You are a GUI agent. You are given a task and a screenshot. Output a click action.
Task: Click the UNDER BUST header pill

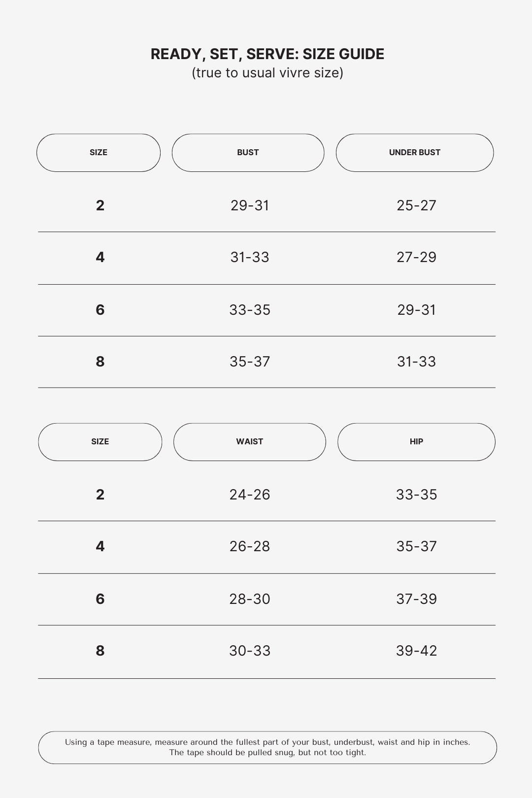tap(414, 153)
